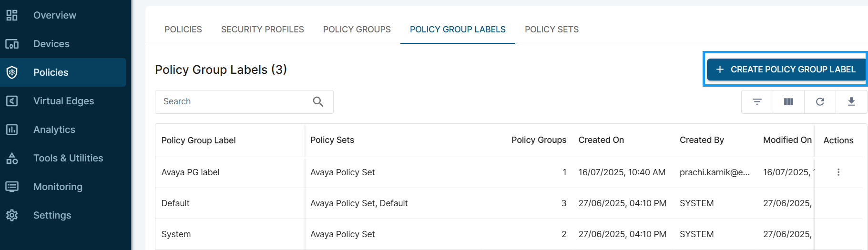This screenshot has height=250, width=868.
Task: Download the table data
Action: [x=851, y=101]
